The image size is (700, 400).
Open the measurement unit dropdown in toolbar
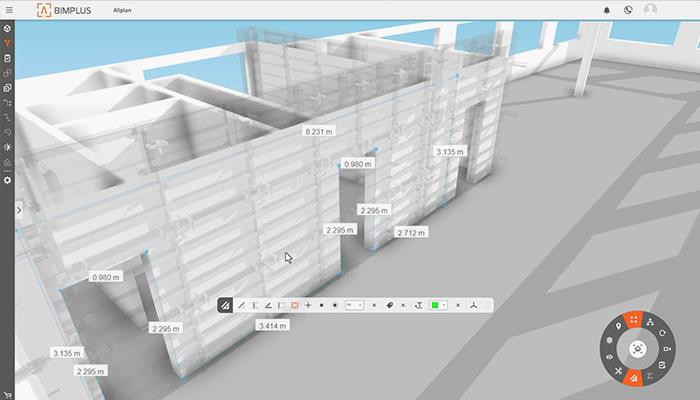(354, 304)
